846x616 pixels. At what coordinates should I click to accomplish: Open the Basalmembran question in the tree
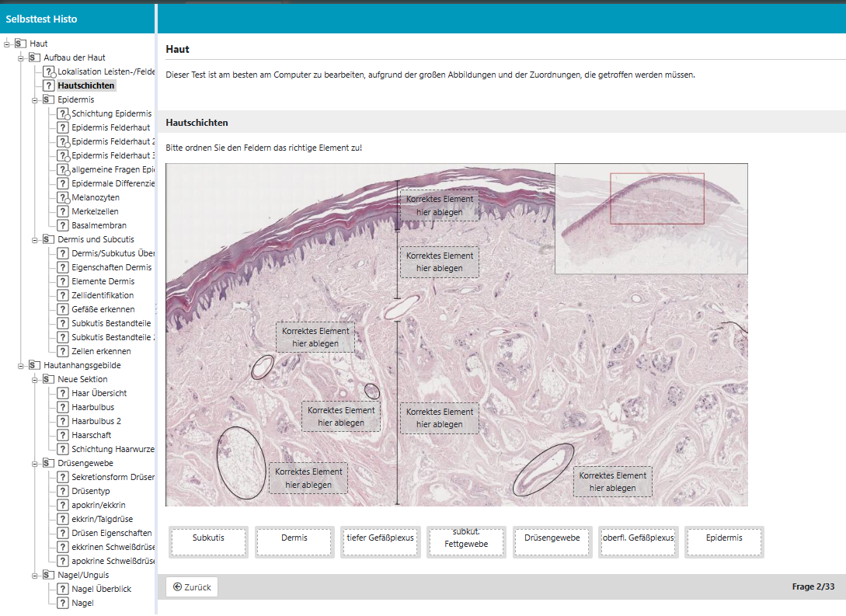pos(99,225)
